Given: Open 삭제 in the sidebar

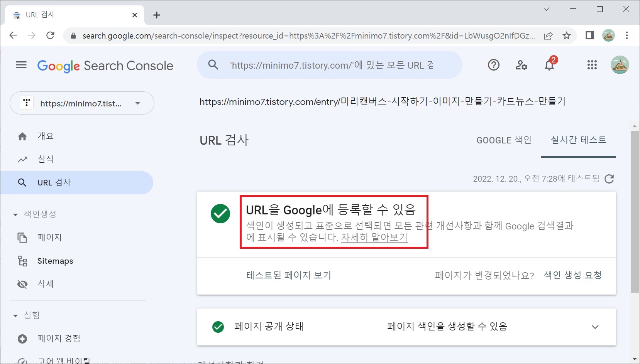Looking at the screenshot, I should (x=46, y=284).
